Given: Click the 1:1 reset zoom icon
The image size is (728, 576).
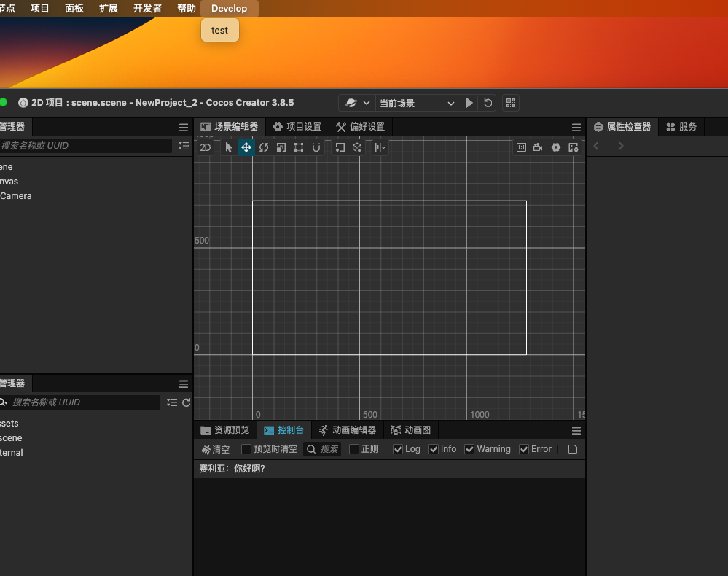Looking at the screenshot, I should [x=521, y=148].
